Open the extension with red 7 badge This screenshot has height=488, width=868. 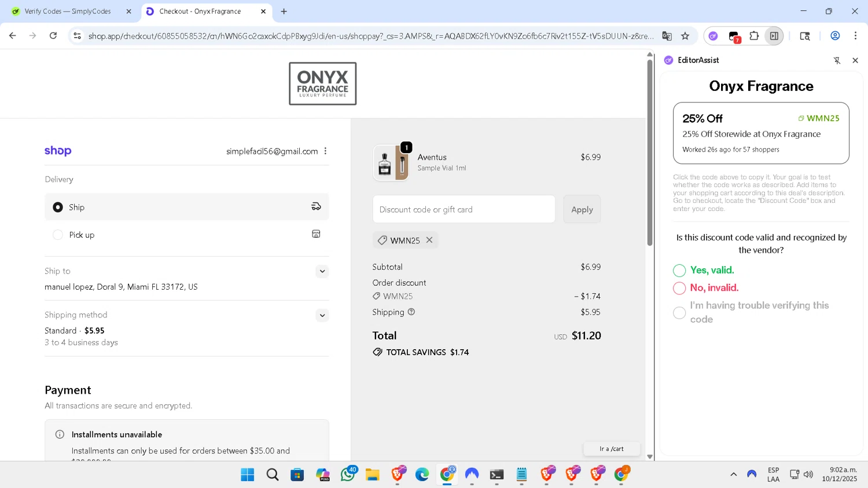pyautogui.click(x=734, y=37)
